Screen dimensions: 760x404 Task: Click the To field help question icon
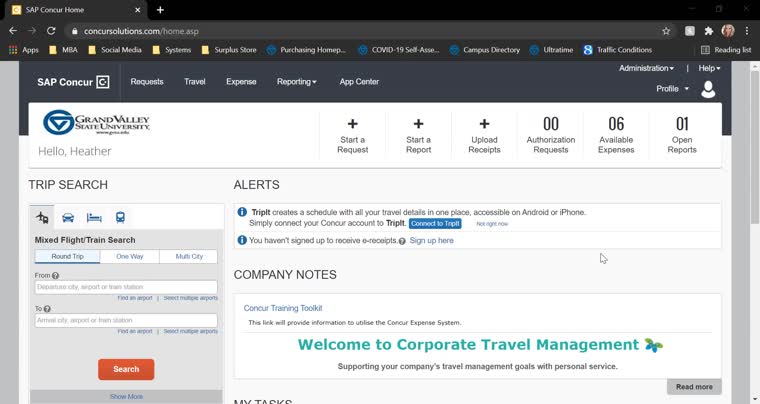pyautogui.click(x=47, y=309)
